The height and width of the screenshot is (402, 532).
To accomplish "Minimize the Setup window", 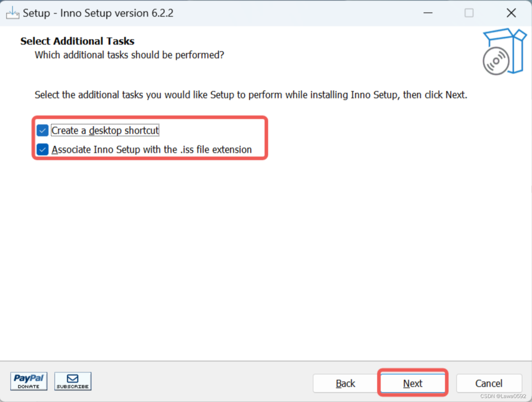I will point(428,13).
